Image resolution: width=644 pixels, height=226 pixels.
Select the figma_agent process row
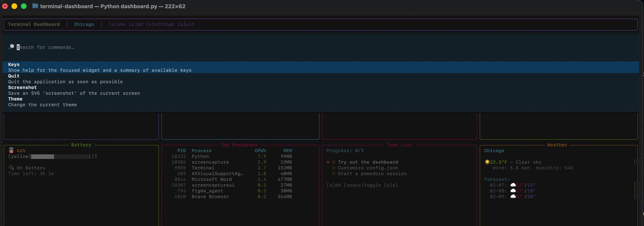click(231, 191)
